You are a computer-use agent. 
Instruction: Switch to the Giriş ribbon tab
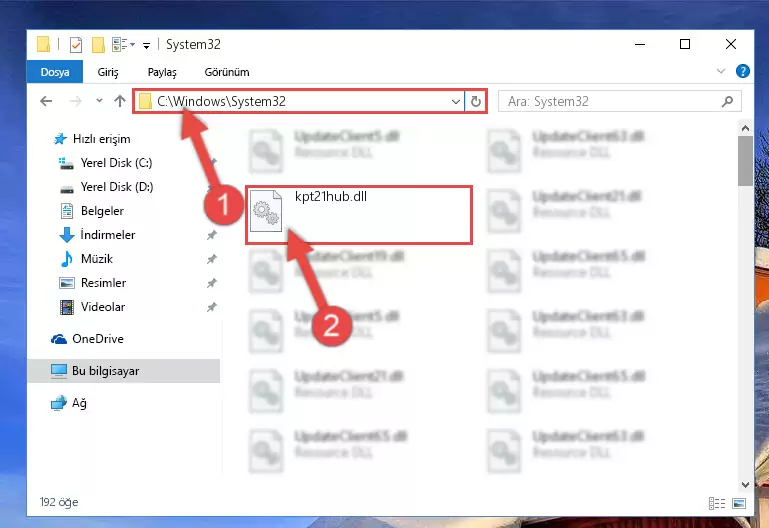[x=108, y=72]
